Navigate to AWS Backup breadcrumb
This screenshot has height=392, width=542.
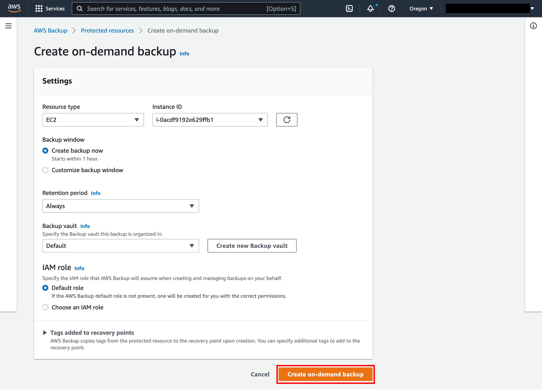50,30
